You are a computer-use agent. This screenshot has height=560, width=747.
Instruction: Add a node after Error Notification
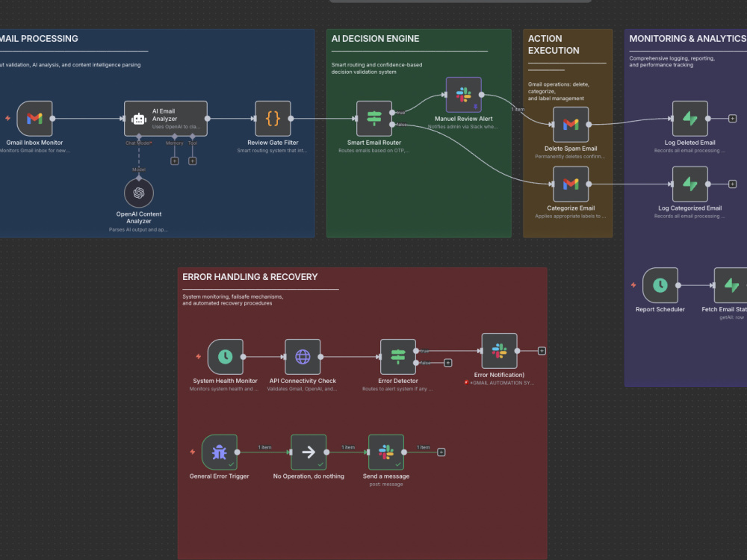(542, 351)
